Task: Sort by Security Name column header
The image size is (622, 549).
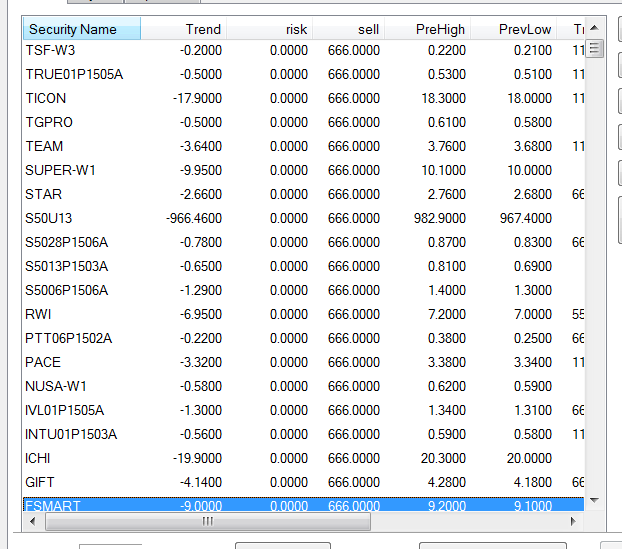Action: tap(82, 29)
